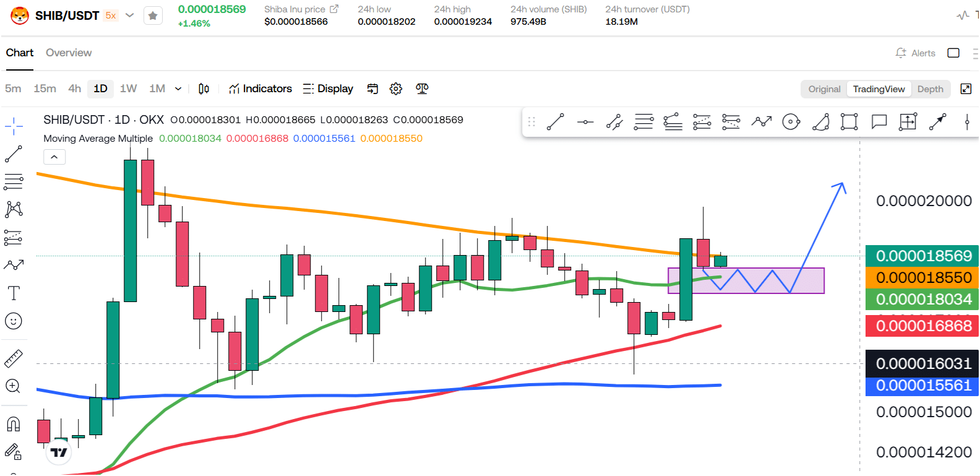Viewport: 980px width, 476px height.
Task: Switch timeframe to 15m
Action: (x=45, y=89)
